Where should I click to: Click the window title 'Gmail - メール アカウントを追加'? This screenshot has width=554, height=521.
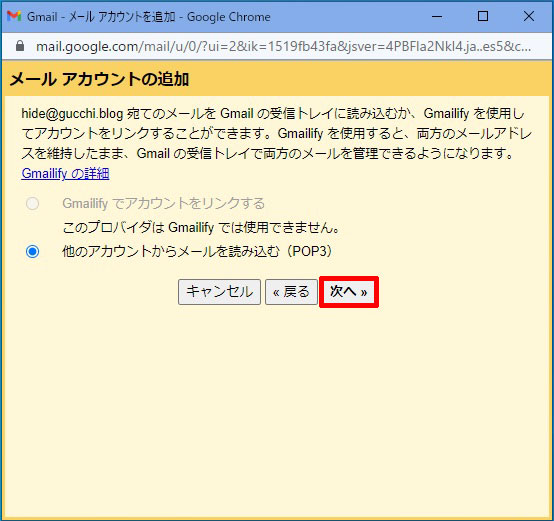pyautogui.click(x=101, y=17)
